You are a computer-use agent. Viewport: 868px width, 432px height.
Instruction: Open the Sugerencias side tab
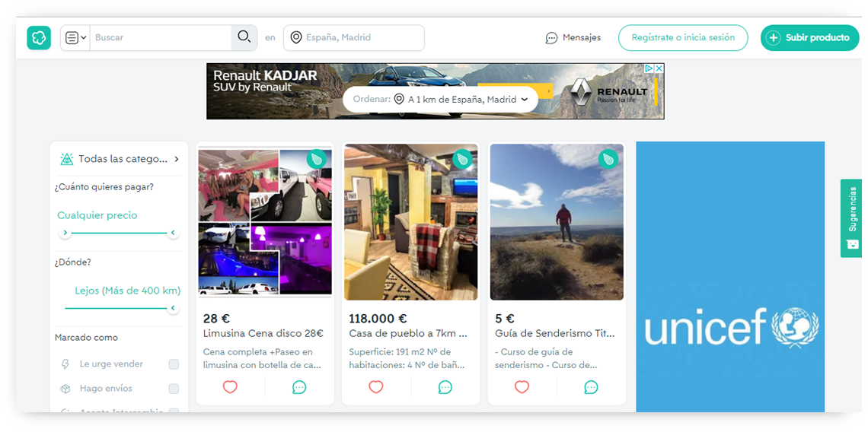(x=853, y=218)
